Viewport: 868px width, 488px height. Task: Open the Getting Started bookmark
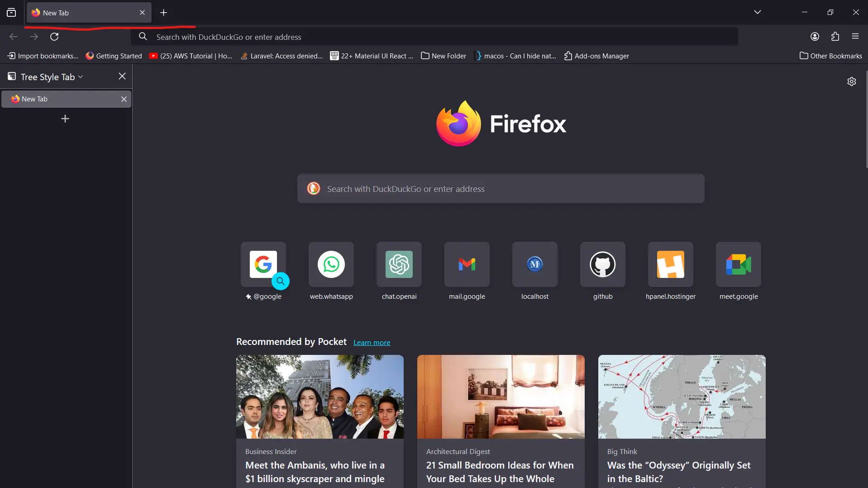pyautogui.click(x=114, y=56)
